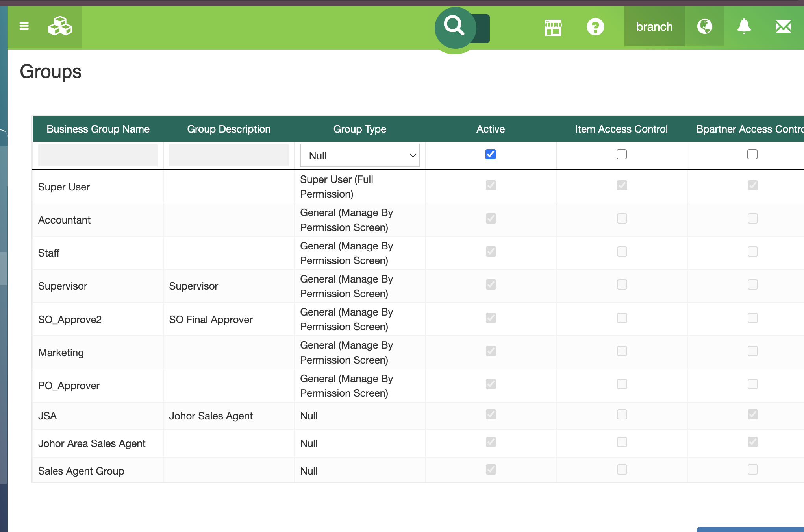Open the globe language icon

point(704,26)
